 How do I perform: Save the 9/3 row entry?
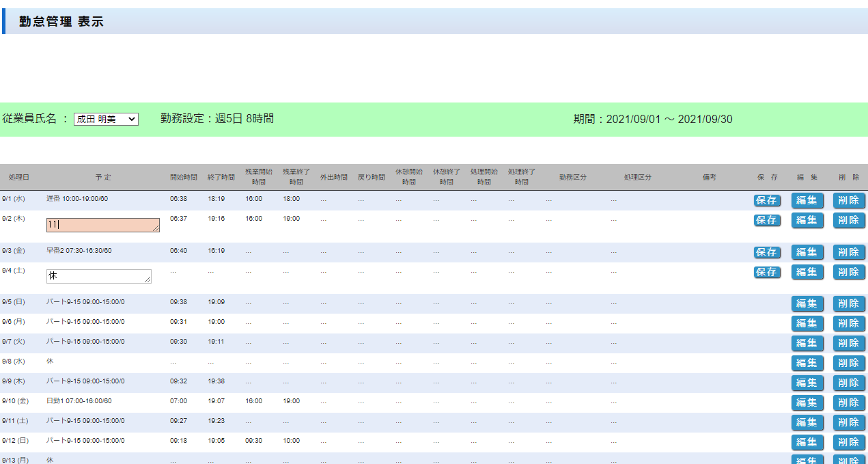(767, 252)
